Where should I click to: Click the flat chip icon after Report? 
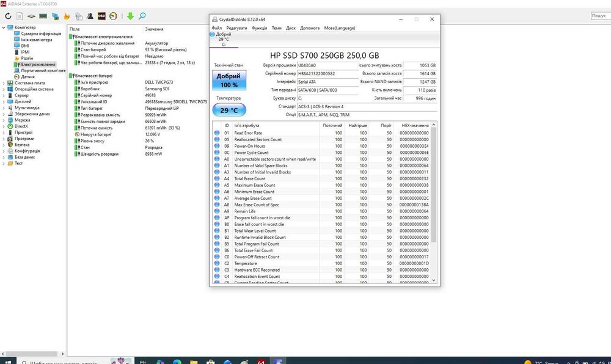point(31,16)
